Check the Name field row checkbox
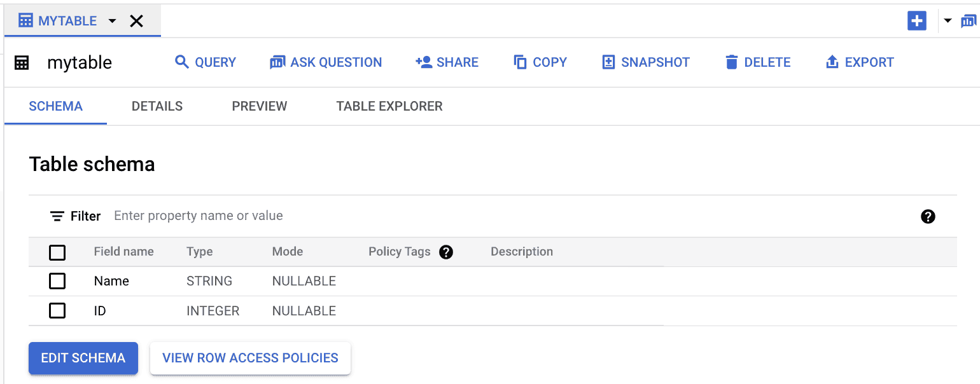This screenshot has height=384, width=980. [57, 280]
